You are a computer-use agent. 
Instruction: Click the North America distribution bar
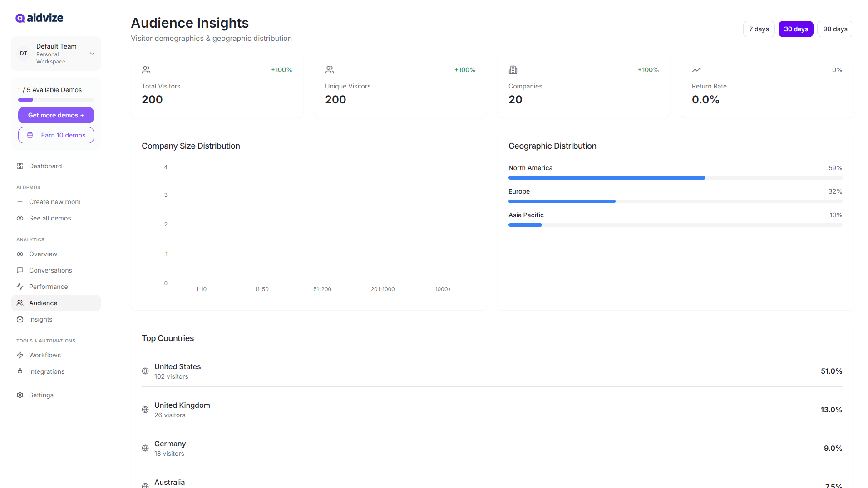pyautogui.click(x=607, y=178)
